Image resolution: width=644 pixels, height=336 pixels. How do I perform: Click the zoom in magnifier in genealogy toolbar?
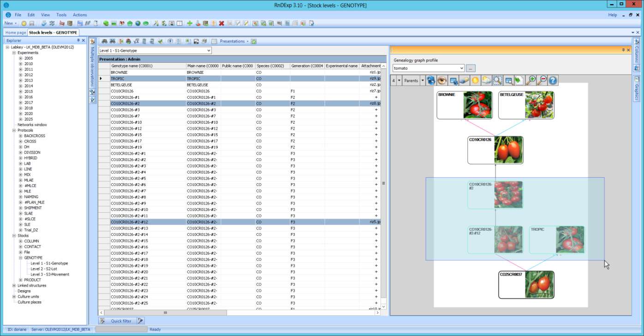pyautogui.click(x=531, y=80)
